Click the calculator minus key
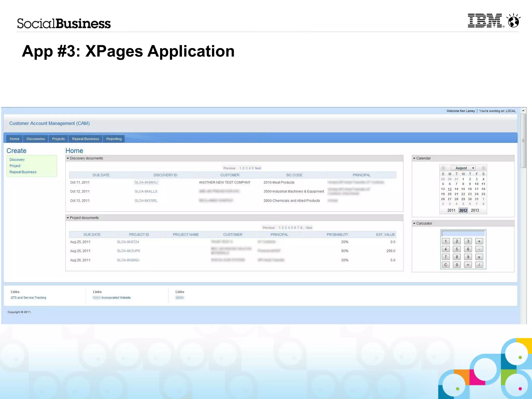The height and width of the screenshot is (399, 532). 479,249
